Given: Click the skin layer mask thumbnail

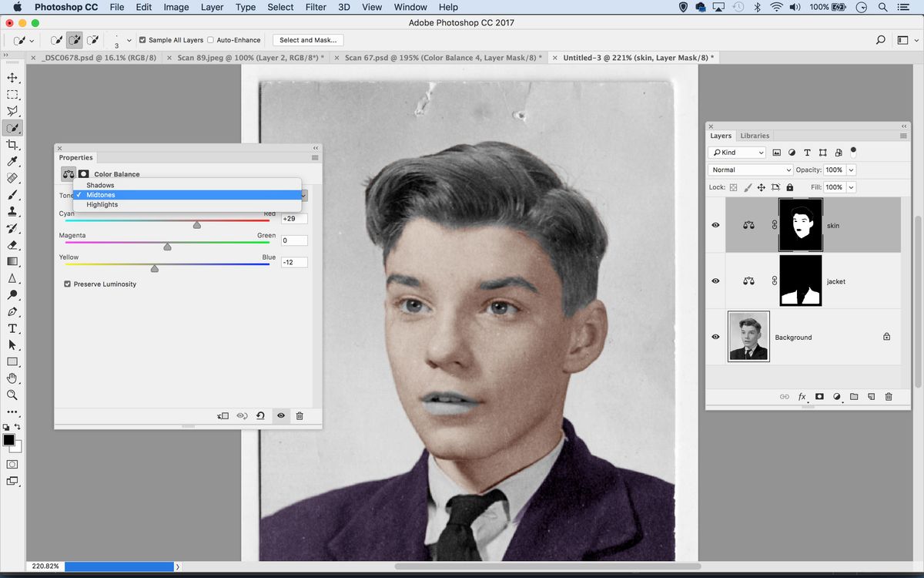Looking at the screenshot, I should [801, 225].
